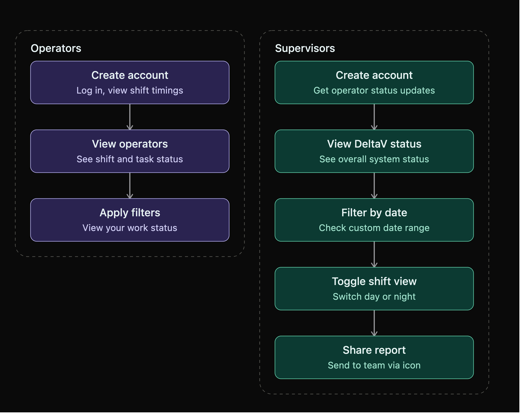The image size is (527, 420).
Task: Click 'Switch day or night' text
Action: (x=374, y=297)
